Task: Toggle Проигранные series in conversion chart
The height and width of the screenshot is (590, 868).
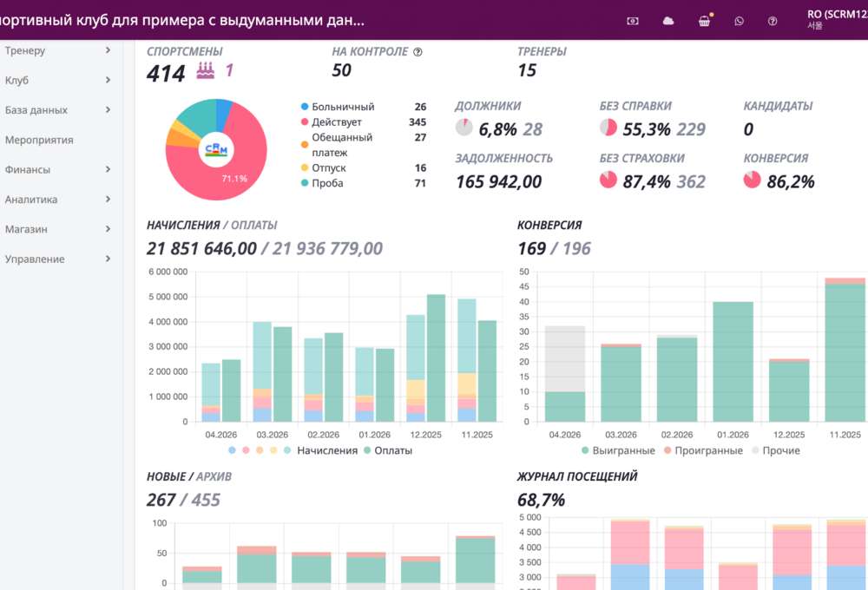Action: pos(703,450)
